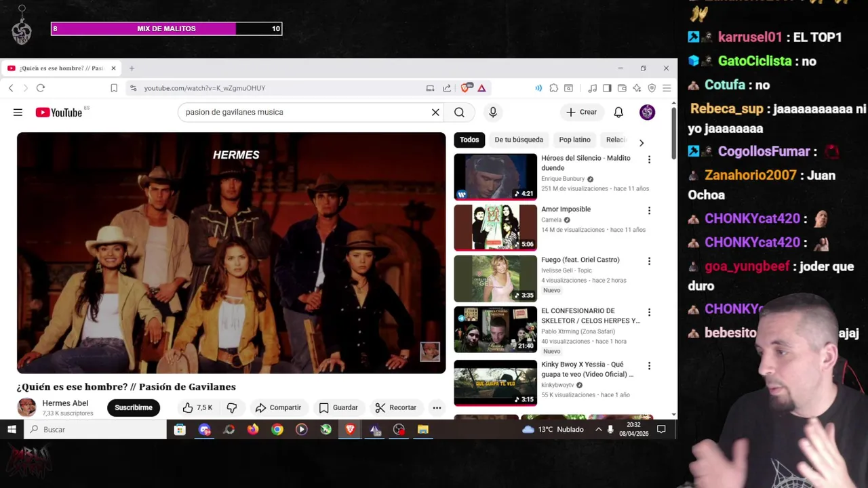Screen dimensions: 868x488
Task: Select the 'De tu búsqueda' chip
Action: click(x=519, y=140)
